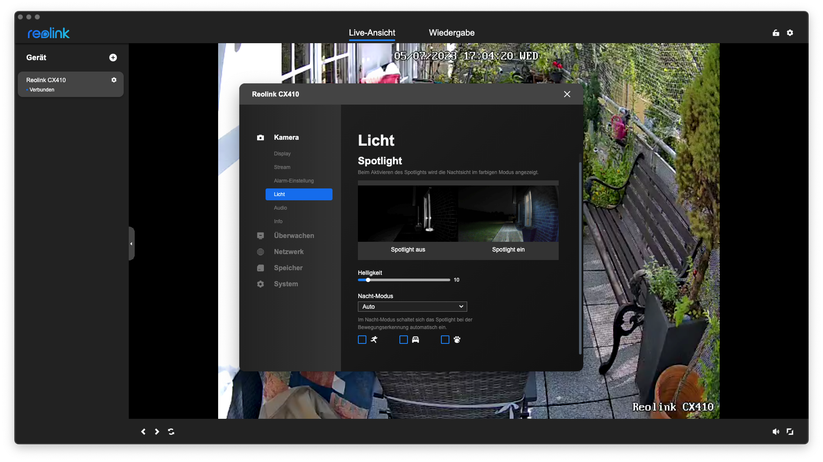The height and width of the screenshot is (462, 823).
Task: Click the refresh cycle icon in bottom bar
Action: point(171,432)
